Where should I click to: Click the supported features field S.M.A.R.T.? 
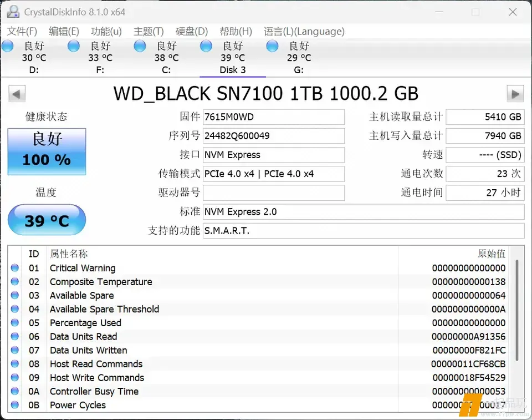tap(364, 231)
